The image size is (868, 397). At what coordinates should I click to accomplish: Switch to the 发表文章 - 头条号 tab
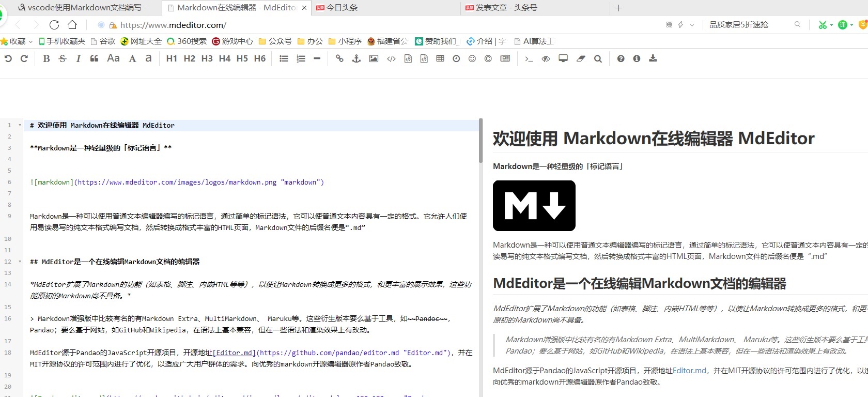(x=535, y=8)
